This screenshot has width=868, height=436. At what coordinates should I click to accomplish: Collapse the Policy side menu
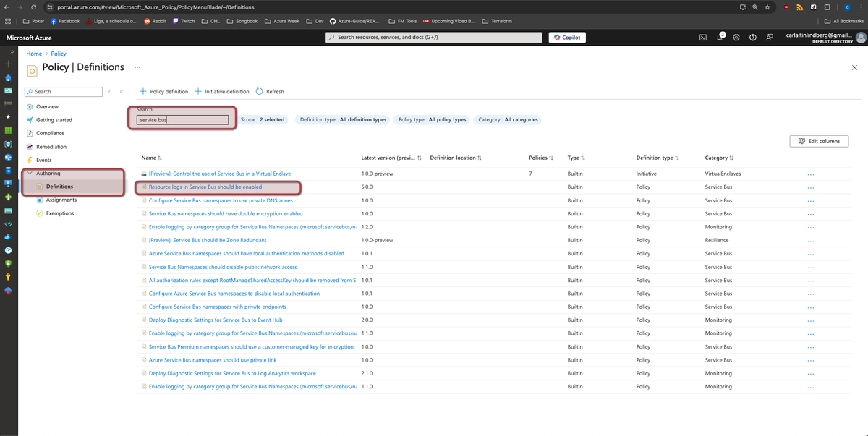tap(122, 92)
